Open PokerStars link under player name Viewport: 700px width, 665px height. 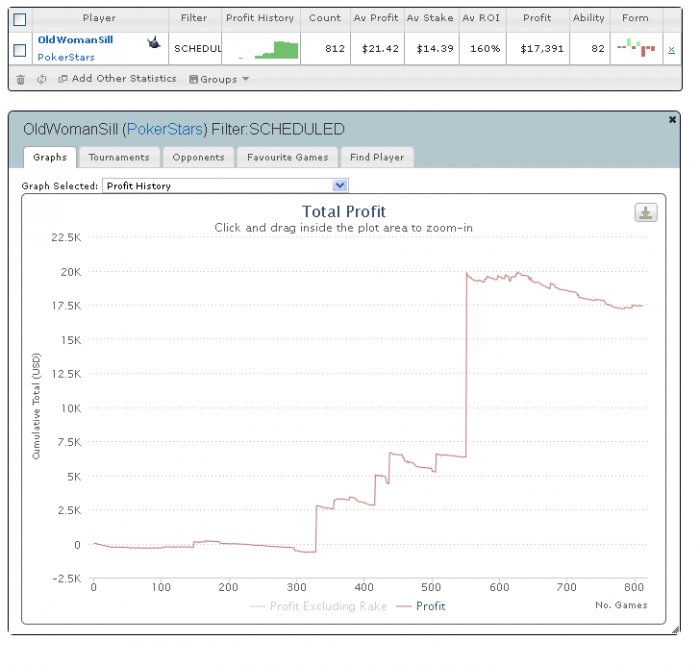pos(67,58)
